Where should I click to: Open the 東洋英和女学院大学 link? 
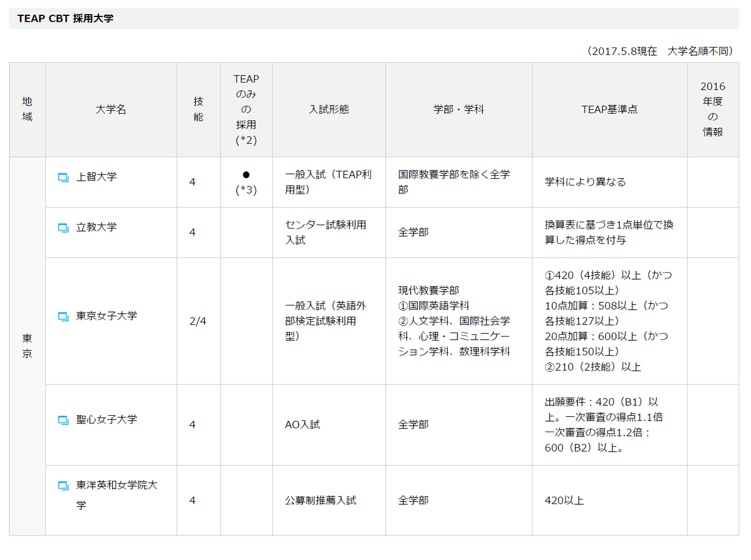pos(117,495)
